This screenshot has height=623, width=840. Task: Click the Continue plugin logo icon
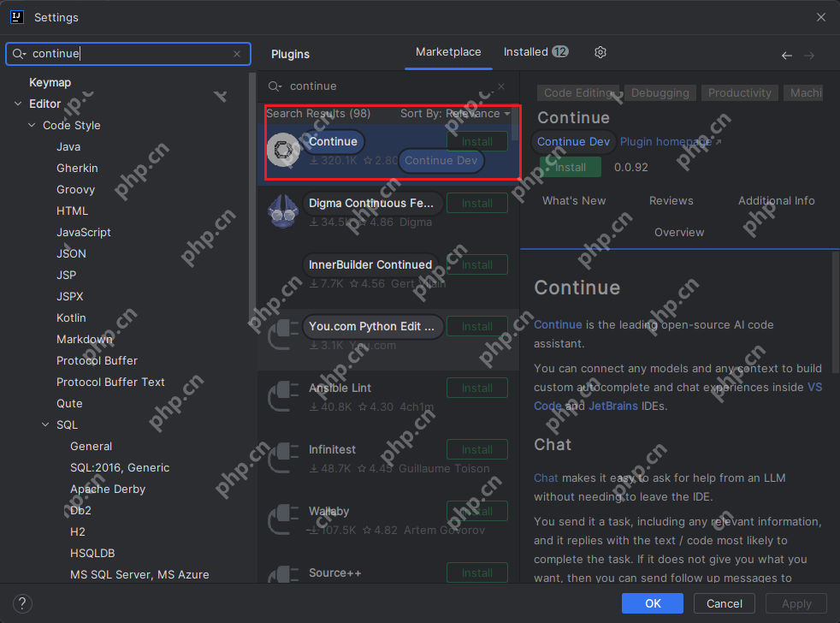click(283, 150)
